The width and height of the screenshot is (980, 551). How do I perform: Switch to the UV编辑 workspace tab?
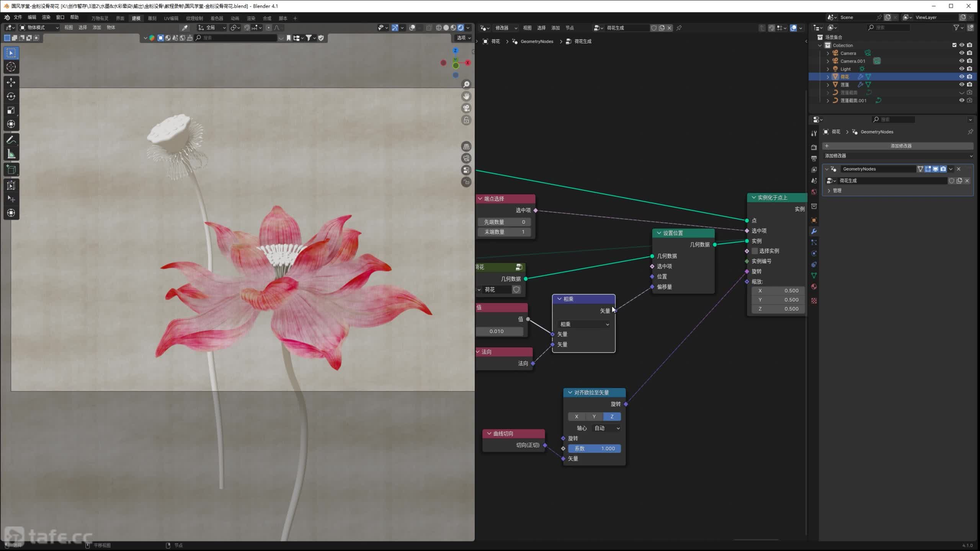pos(171,18)
